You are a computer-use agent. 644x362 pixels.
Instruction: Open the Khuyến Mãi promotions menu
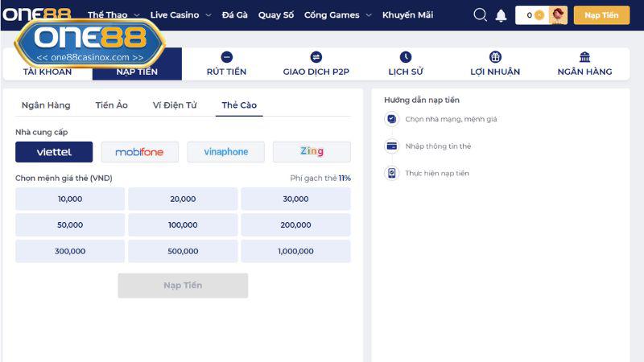coord(407,15)
